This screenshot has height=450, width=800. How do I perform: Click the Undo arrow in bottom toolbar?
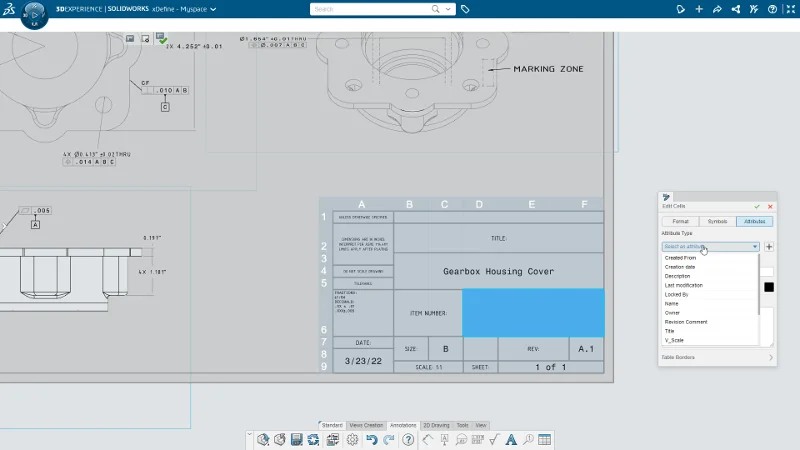pos(372,439)
